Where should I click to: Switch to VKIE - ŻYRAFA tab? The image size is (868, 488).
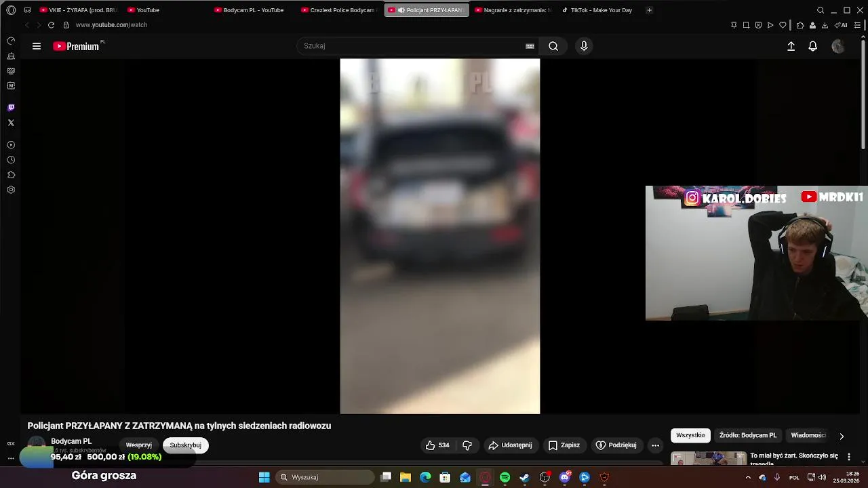tap(79, 10)
